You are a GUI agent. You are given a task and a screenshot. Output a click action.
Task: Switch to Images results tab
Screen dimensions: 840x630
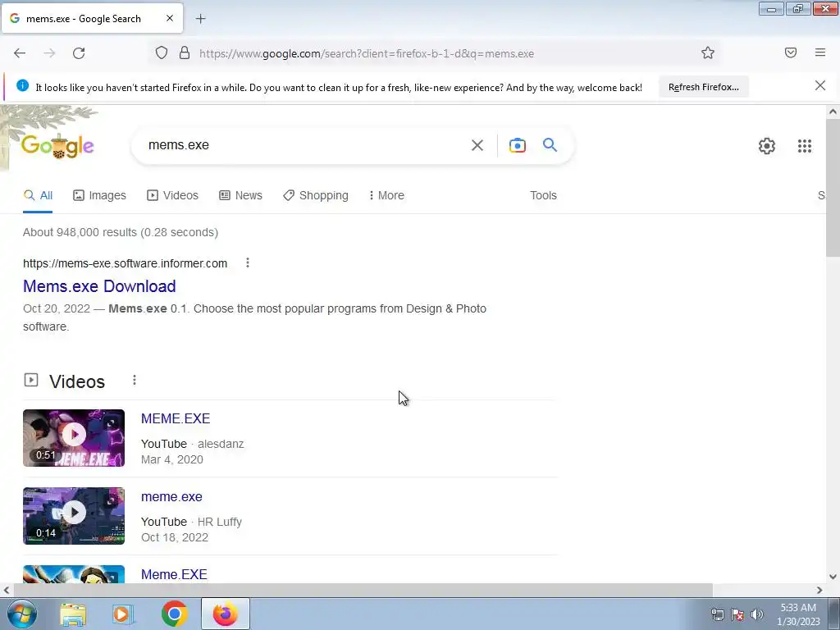(99, 195)
